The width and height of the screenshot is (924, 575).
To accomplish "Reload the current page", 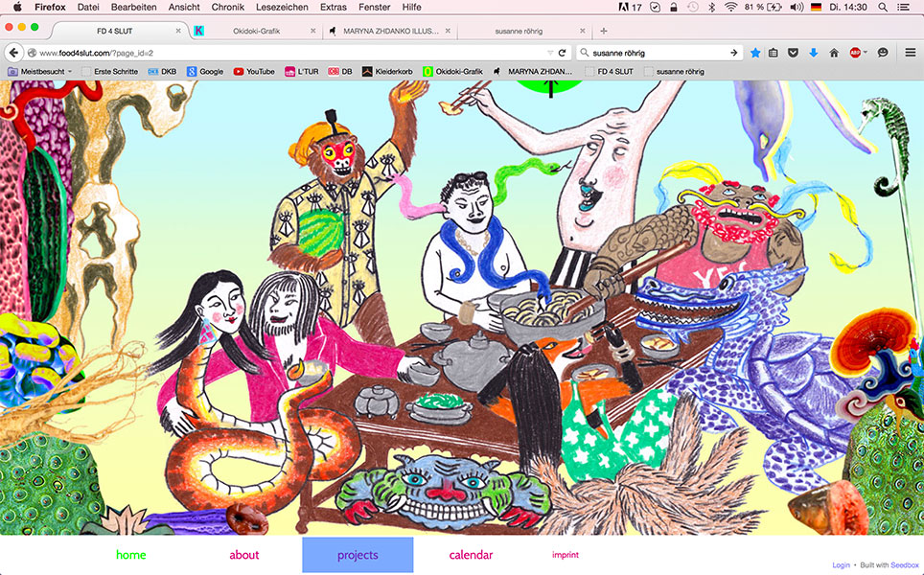I will pyautogui.click(x=562, y=53).
